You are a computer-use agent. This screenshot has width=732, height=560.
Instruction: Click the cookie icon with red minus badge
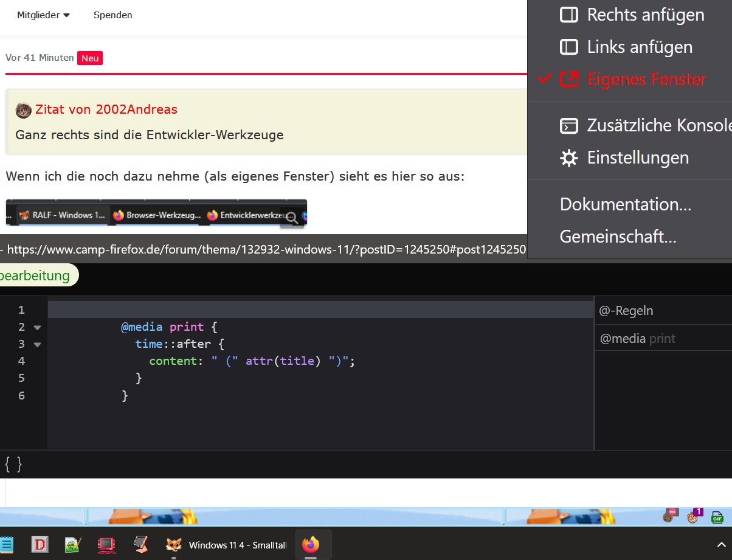tap(669, 517)
